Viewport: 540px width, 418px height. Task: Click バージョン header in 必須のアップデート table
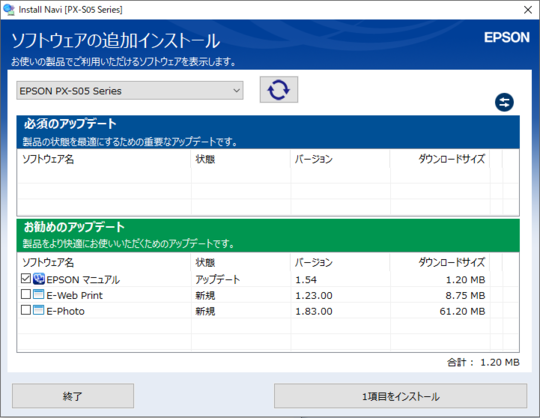pos(313,159)
